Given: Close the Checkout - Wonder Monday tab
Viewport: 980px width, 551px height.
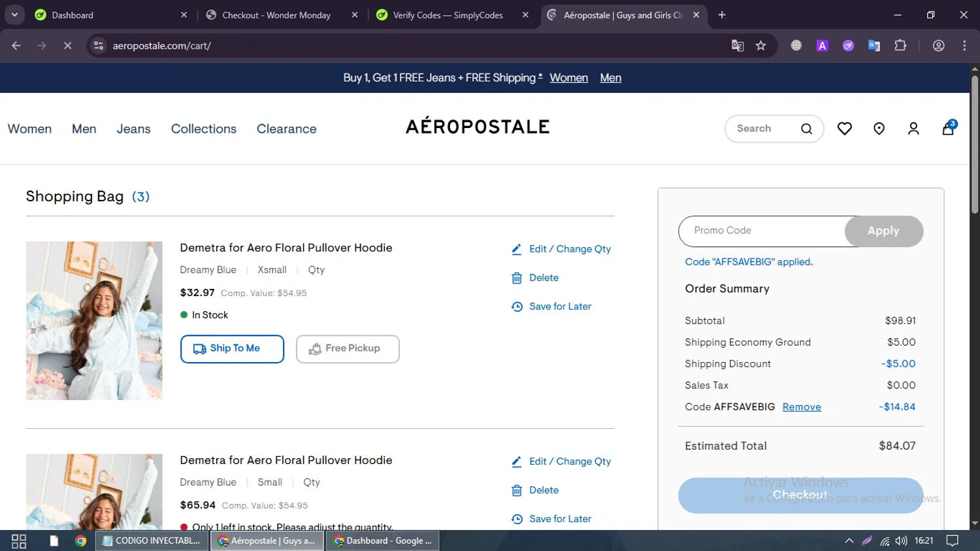Looking at the screenshot, I should click(355, 15).
